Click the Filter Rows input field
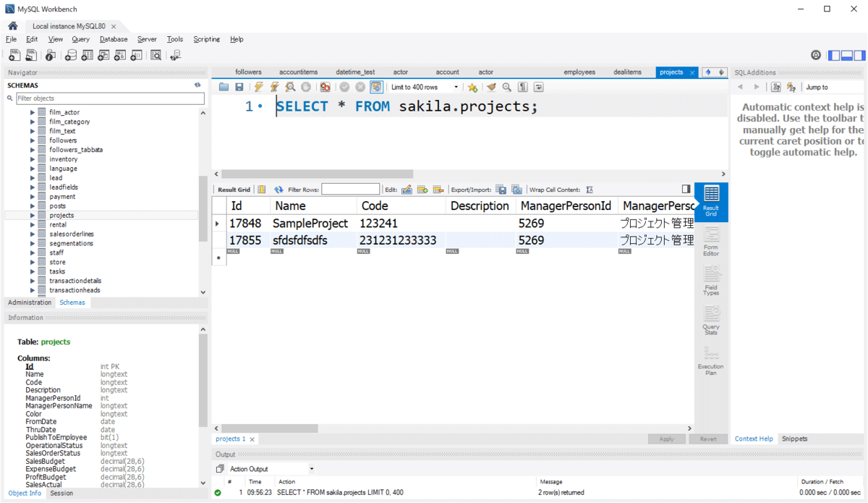Image resolution: width=868 pixels, height=503 pixels. click(350, 190)
